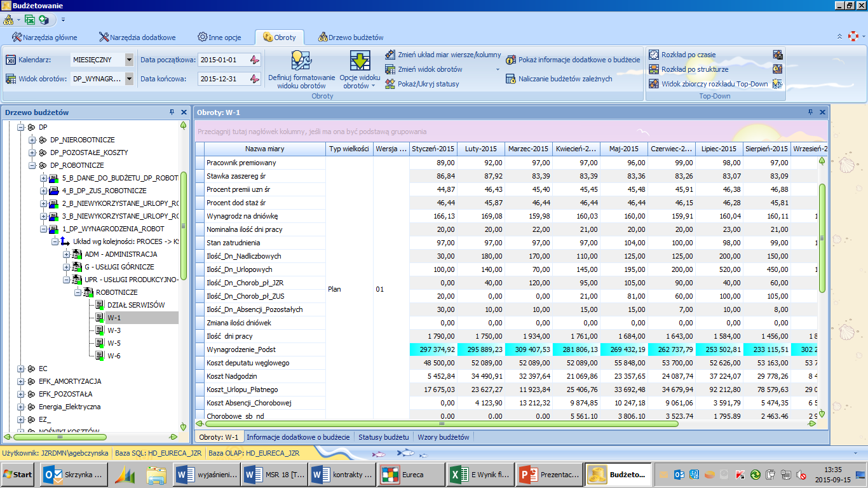Switch to Narzędzia dodatkowe ribbon tab
The width and height of the screenshot is (868, 488).
click(137, 37)
